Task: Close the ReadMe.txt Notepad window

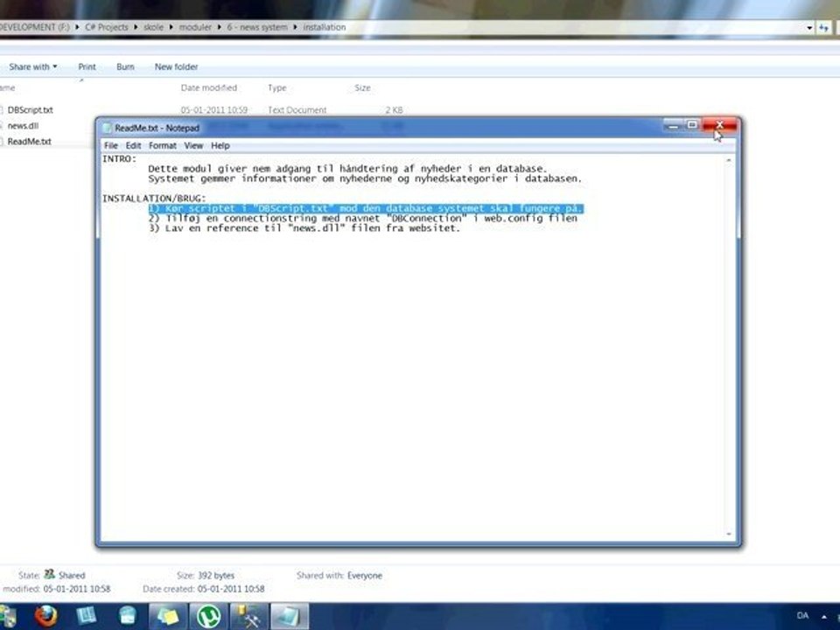Action: coord(719,125)
